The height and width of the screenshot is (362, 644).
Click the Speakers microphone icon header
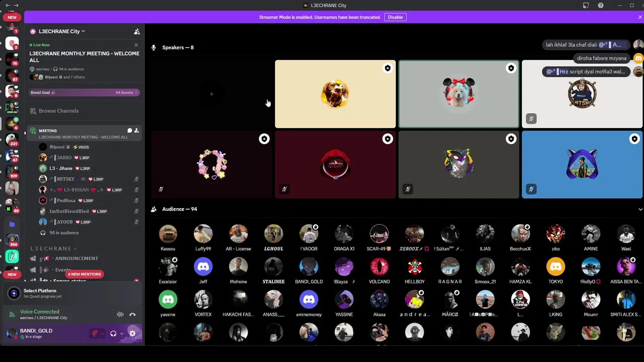coord(154,48)
